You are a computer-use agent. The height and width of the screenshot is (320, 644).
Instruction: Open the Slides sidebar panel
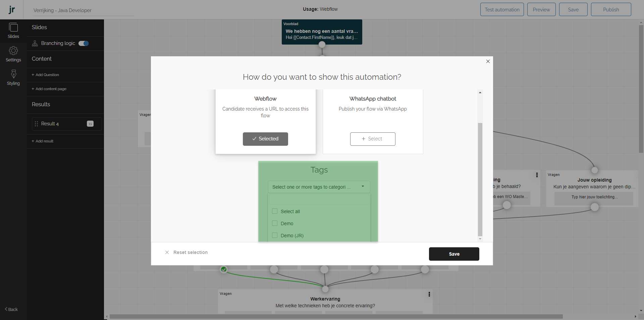[x=13, y=31]
